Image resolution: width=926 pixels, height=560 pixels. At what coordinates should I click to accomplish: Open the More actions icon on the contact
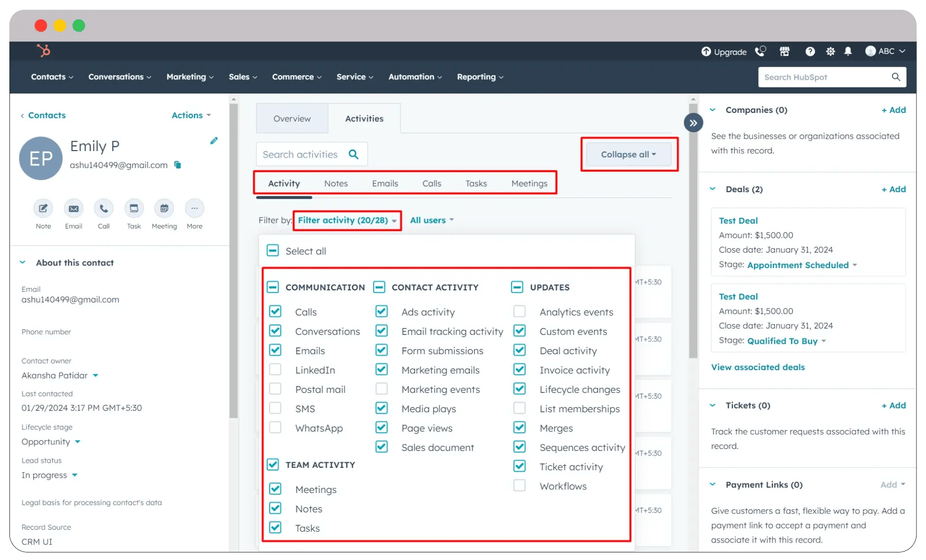click(194, 208)
